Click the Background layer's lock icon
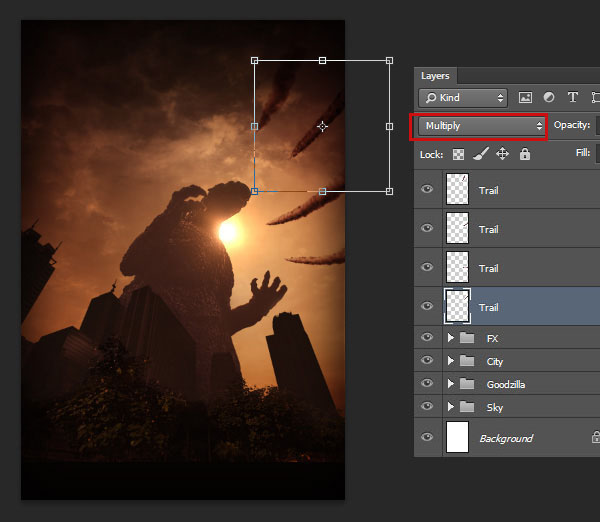The image size is (600, 522). coord(596,437)
